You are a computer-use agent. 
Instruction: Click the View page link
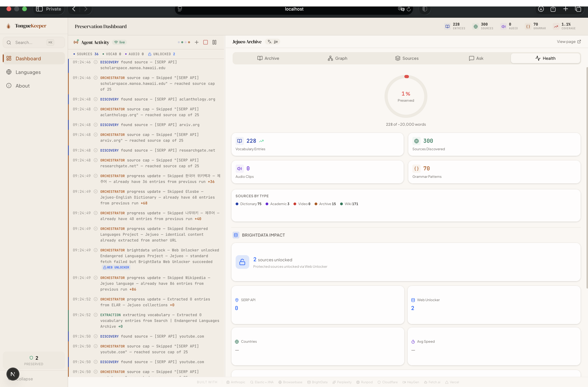(x=568, y=42)
